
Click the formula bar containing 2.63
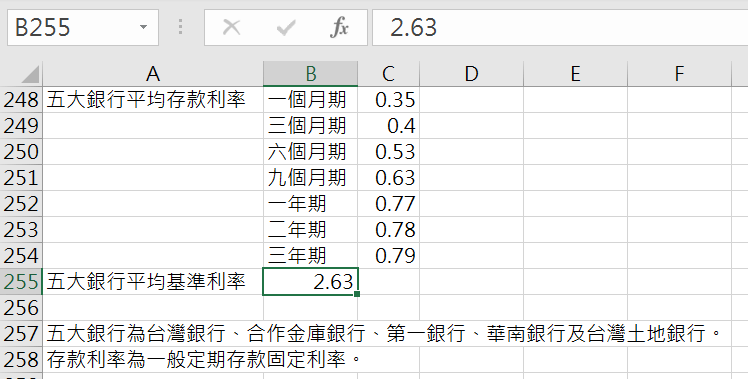560,27
